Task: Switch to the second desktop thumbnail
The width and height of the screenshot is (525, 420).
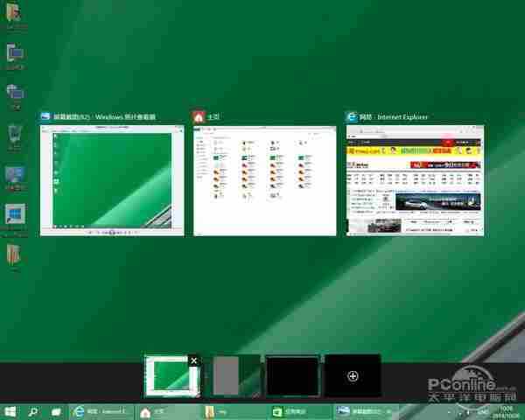Action: 236,375
